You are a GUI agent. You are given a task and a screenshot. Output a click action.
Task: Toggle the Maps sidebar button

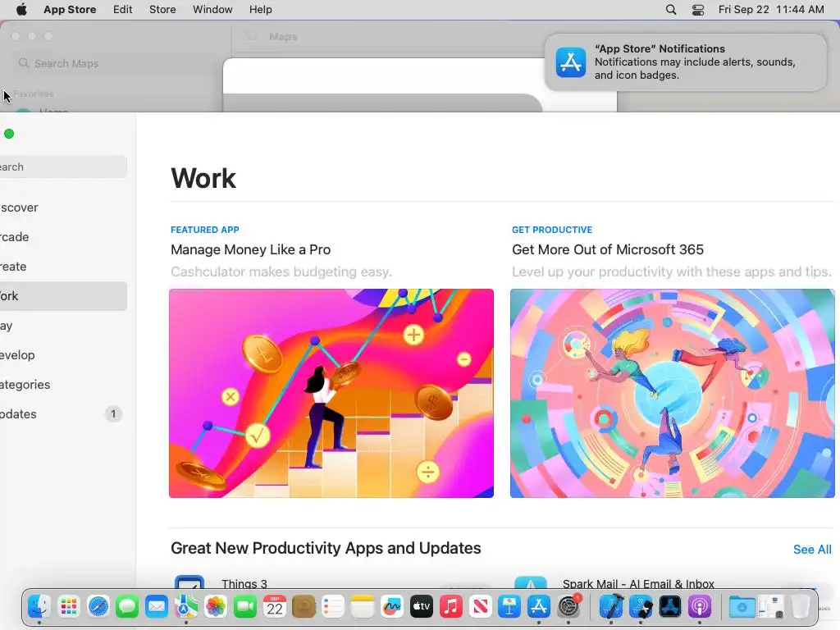click(x=250, y=36)
